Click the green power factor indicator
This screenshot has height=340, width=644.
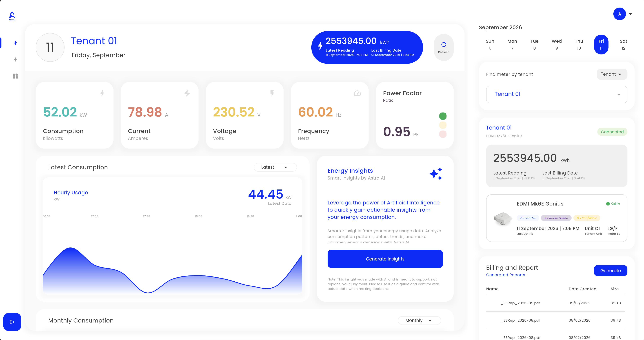pyautogui.click(x=443, y=116)
